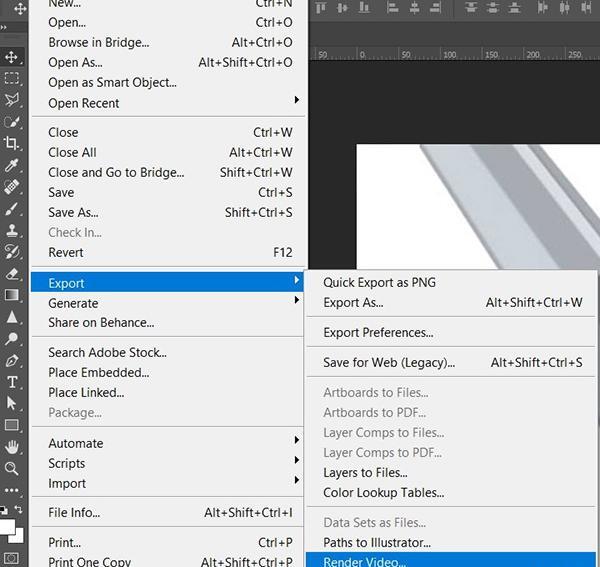Select Place Embedded...
600x567 pixels.
pyautogui.click(x=168, y=373)
